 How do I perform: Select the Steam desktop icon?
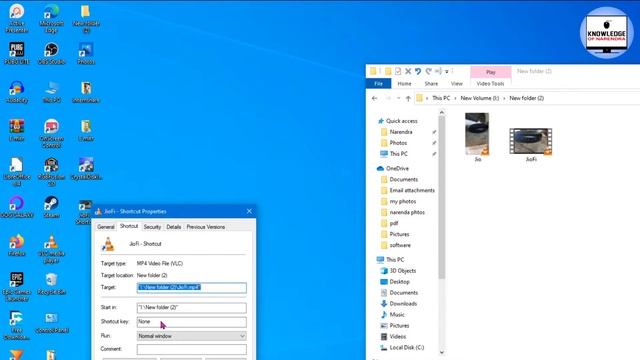tap(51, 207)
